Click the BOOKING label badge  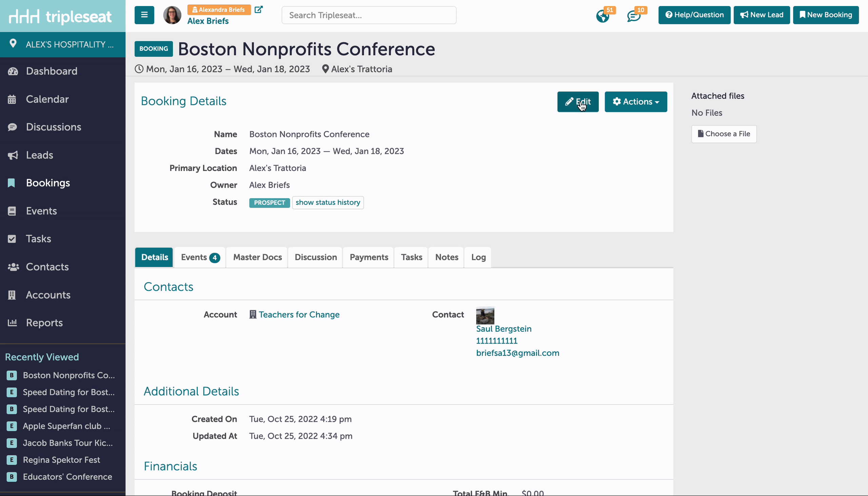click(154, 49)
